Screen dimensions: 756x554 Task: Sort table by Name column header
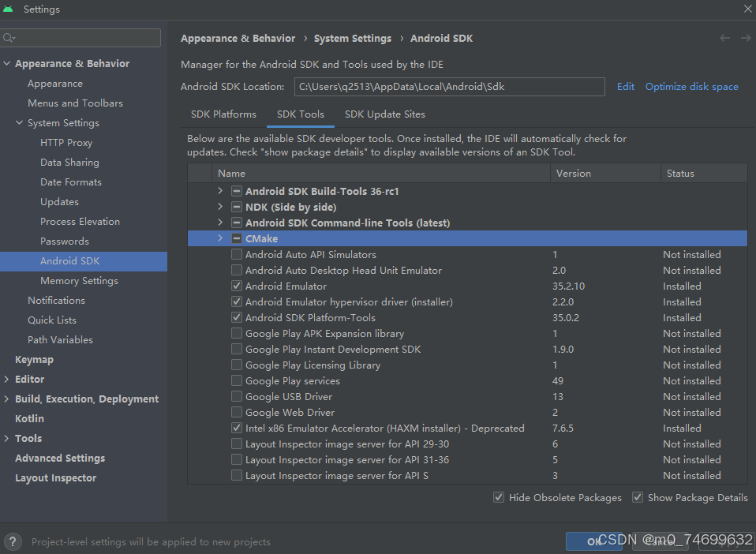click(x=381, y=173)
